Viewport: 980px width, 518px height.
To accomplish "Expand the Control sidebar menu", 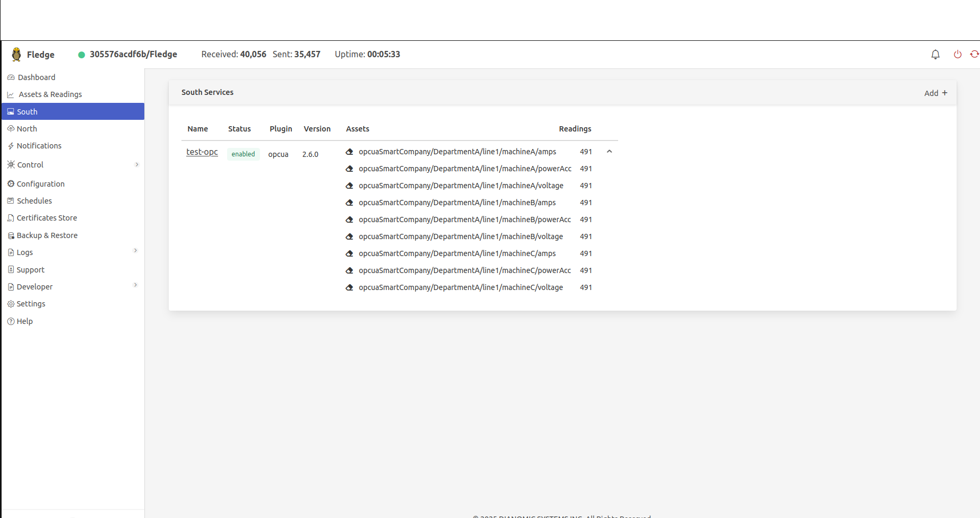I will pyautogui.click(x=136, y=165).
